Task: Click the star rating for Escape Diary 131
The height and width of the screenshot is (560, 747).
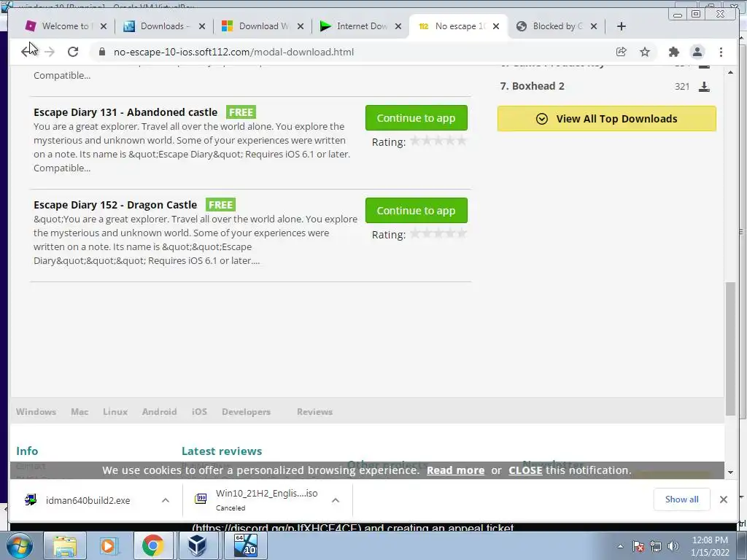Action: point(438,141)
